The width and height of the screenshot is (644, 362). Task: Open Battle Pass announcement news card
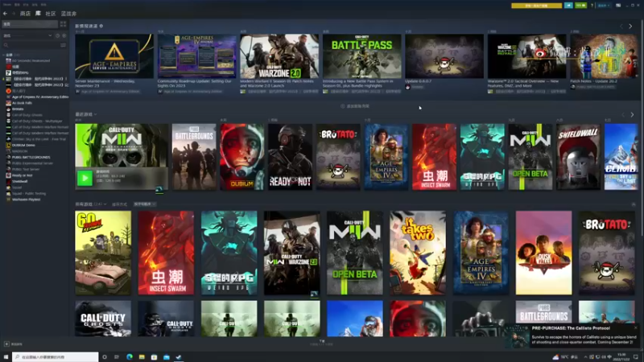361,56
